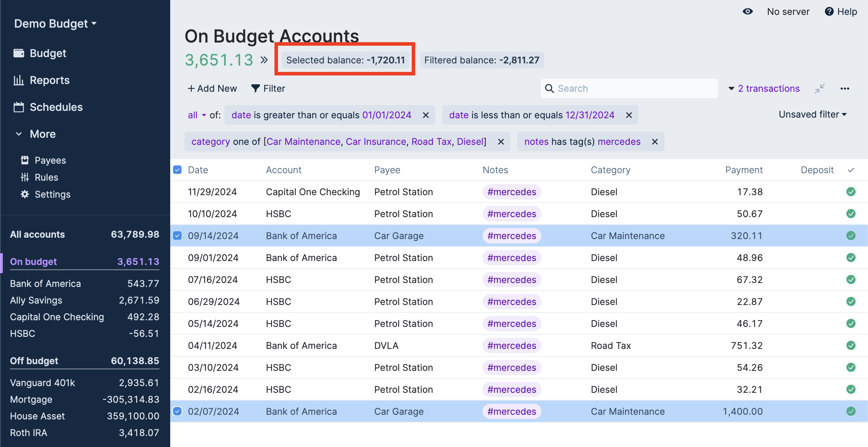Expand the balance details double-chevron
Screen dimensions: 868x447
coord(264,60)
